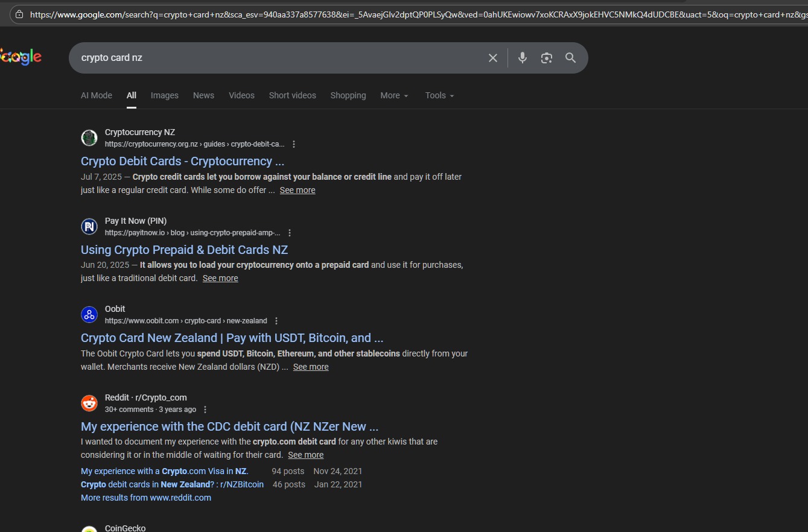Click the Reddit favicon
The width and height of the screenshot is (808, 532).
tap(89, 403)
